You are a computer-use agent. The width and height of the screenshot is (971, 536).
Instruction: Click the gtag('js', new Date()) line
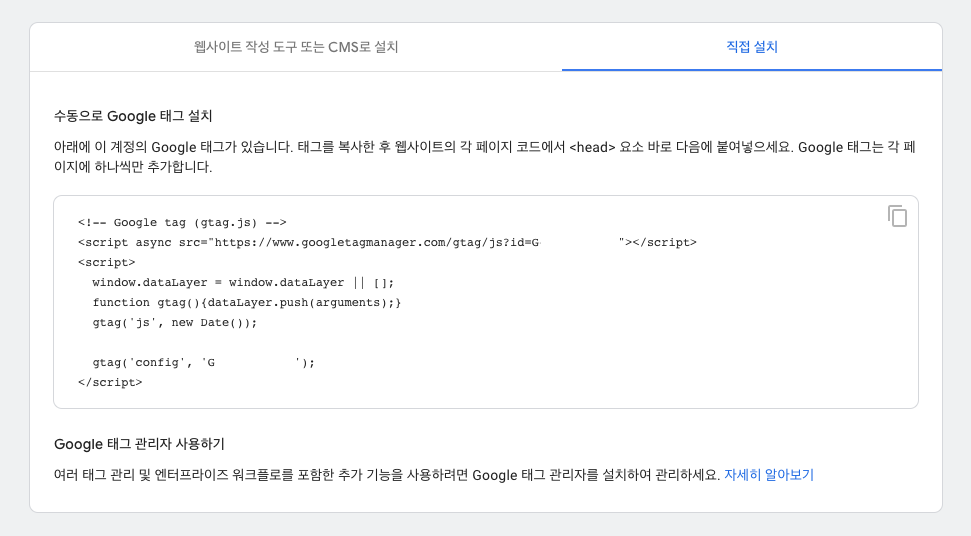(175, 322)
